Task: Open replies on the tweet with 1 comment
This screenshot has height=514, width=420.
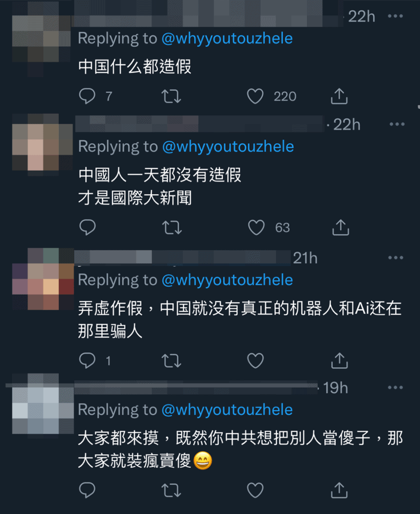Action: pyautogui.click(x=87, y=360)
